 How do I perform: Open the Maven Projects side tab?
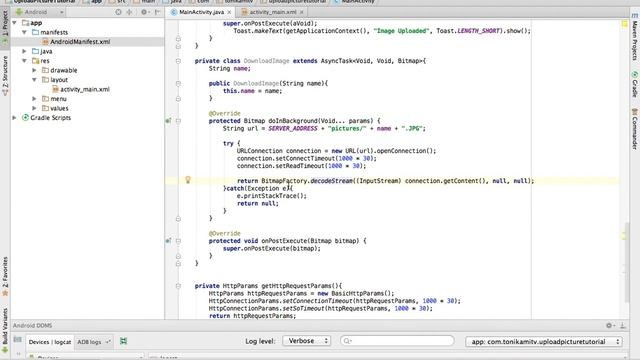pyautogui.click(x=635, y=38)
